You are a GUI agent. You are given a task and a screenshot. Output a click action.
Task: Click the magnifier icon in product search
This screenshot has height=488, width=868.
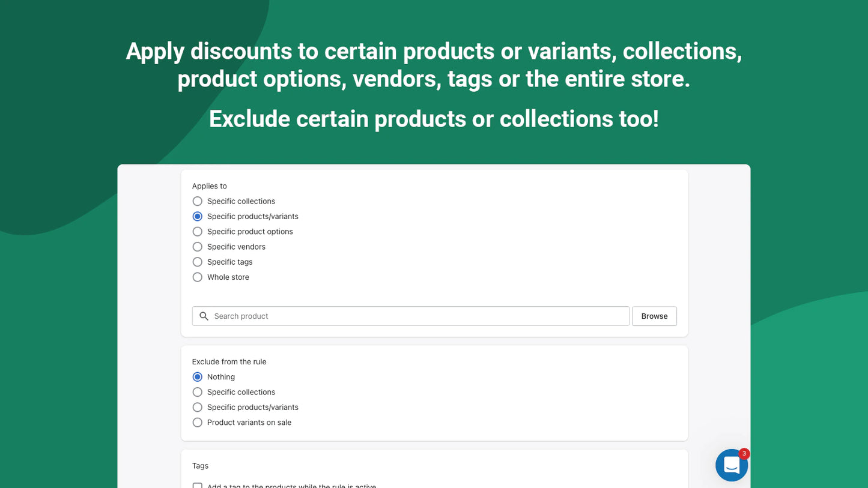click(x=204, y=316)
